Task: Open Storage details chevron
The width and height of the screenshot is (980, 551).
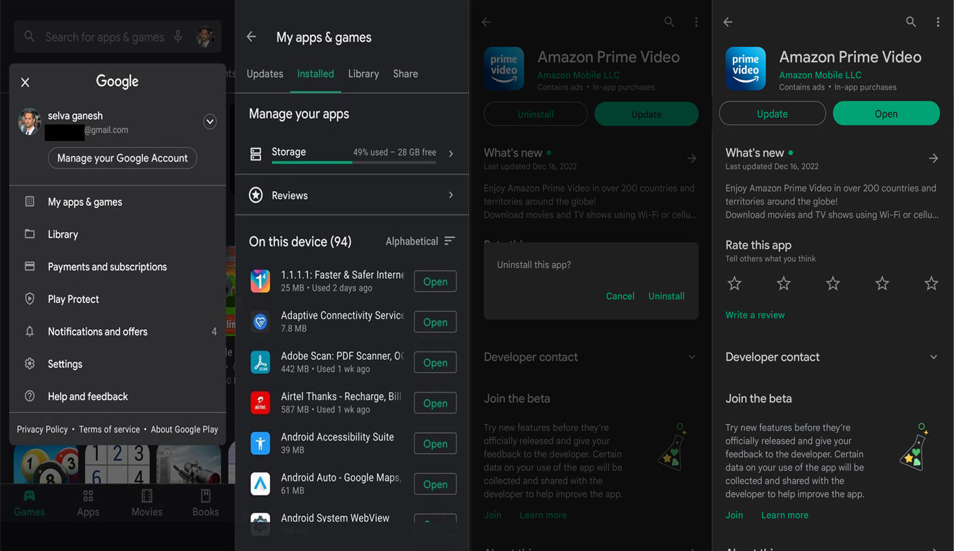Action: click(451, 154)
